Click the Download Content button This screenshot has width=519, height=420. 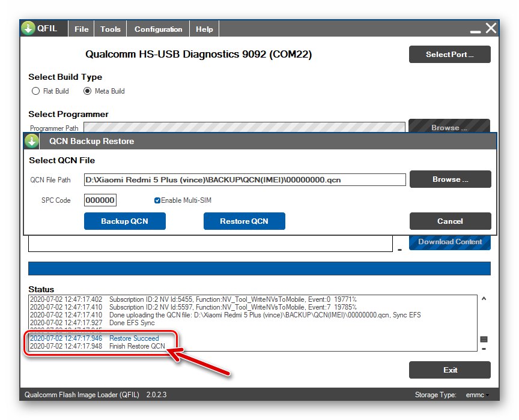tap(449, 242)
